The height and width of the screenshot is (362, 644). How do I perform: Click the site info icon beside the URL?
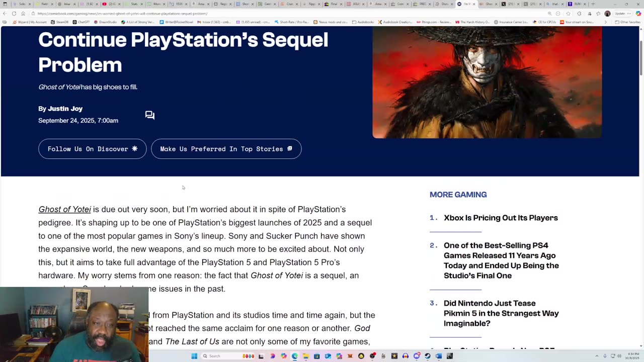click(33, 14)
